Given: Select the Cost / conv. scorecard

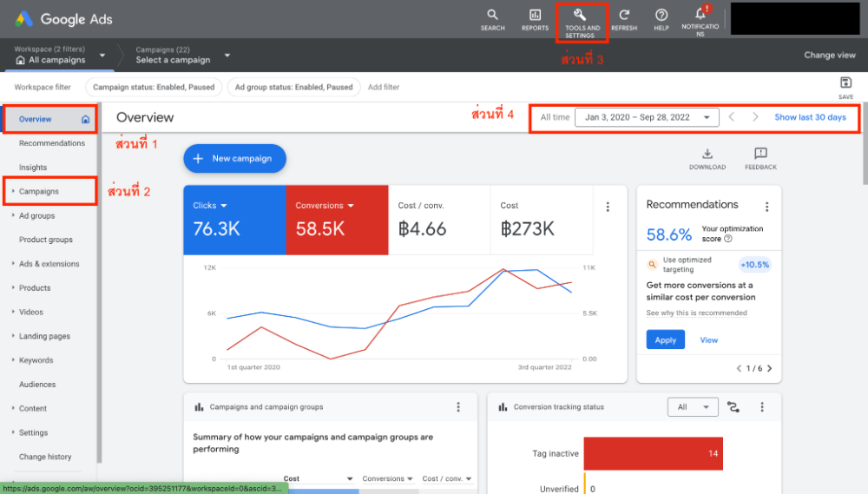Looking at the screenshot, I should (439, 220).
